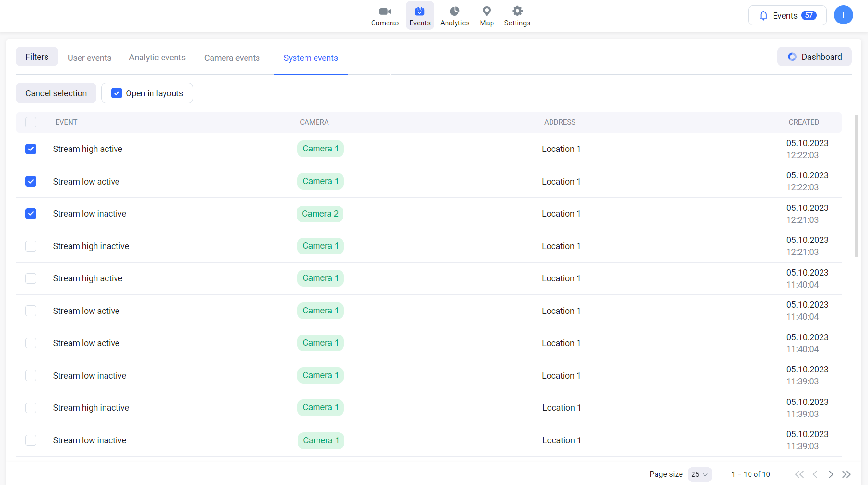Screen dimensions: 868x485
Task: Click the Camera 2 tag
Action: click(x=320, y=214)
